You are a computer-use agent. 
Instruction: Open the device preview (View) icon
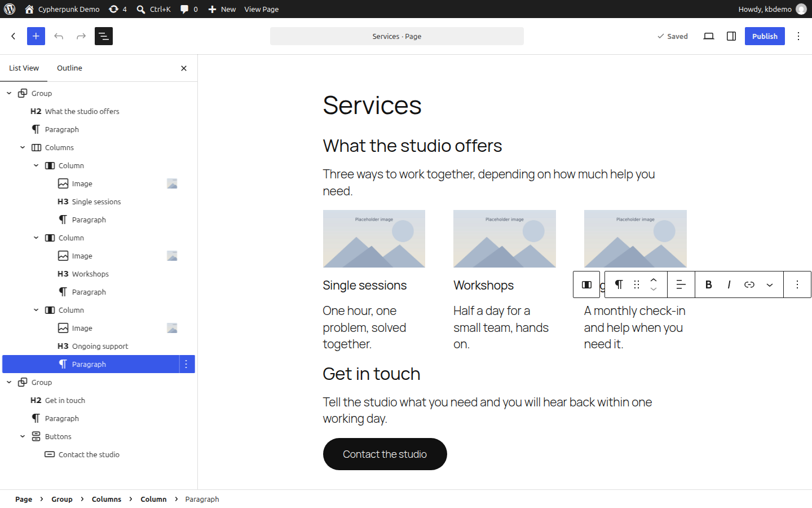(709, 36)
